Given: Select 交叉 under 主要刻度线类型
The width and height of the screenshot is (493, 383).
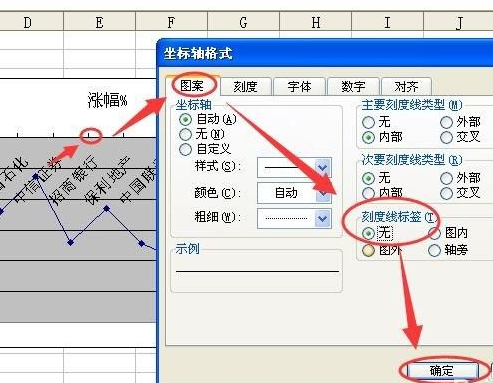Looking at the screenshot, I should point(446,137).
